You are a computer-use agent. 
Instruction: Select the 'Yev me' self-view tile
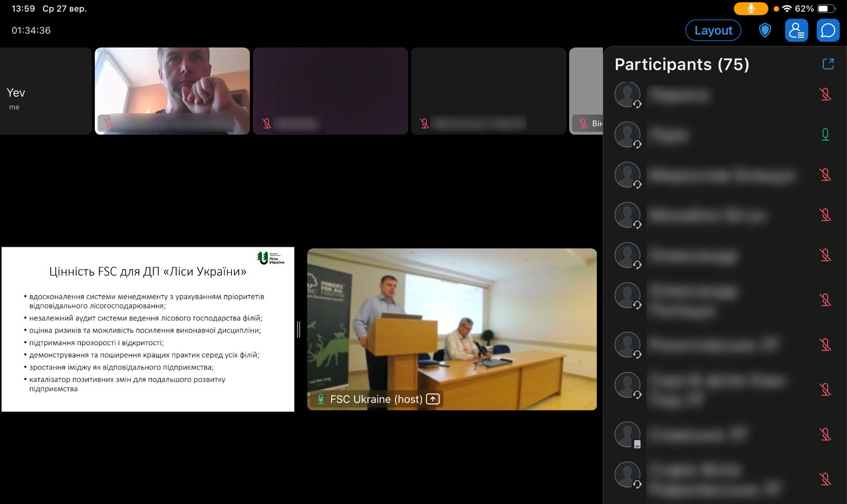point(46,91)
